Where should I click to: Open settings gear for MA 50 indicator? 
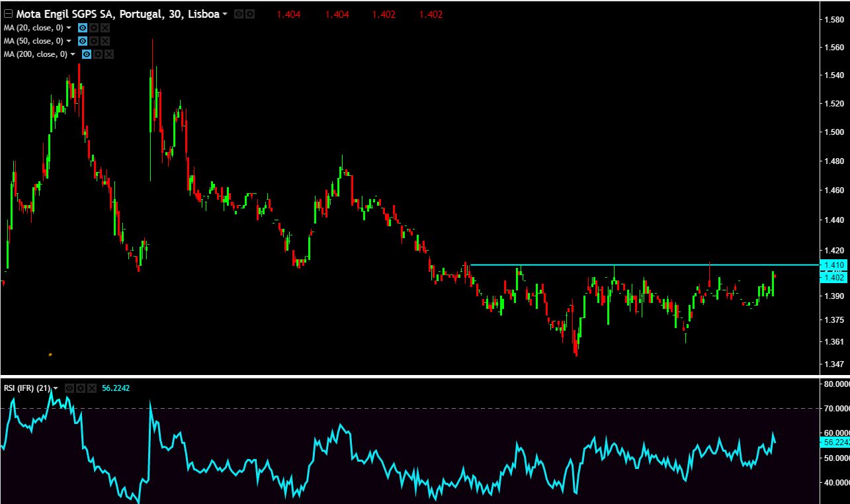point(94,41)
